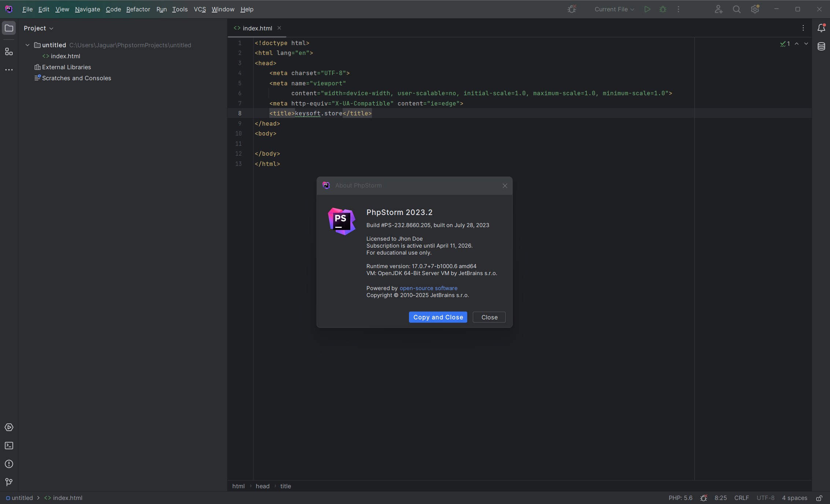Open the Problems tool window

[9, 464]
